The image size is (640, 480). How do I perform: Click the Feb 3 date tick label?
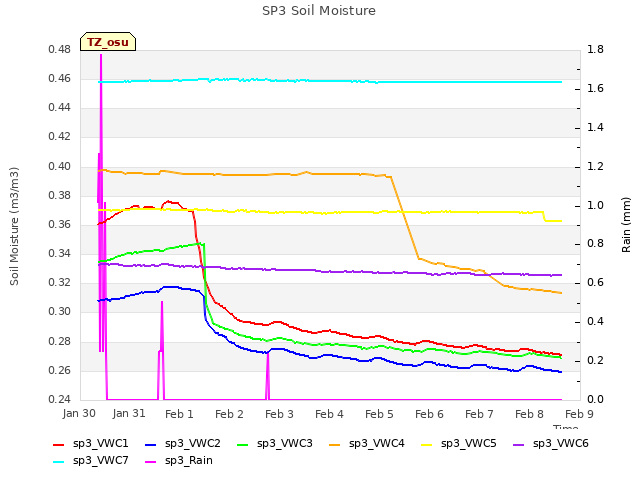[279, 414]
